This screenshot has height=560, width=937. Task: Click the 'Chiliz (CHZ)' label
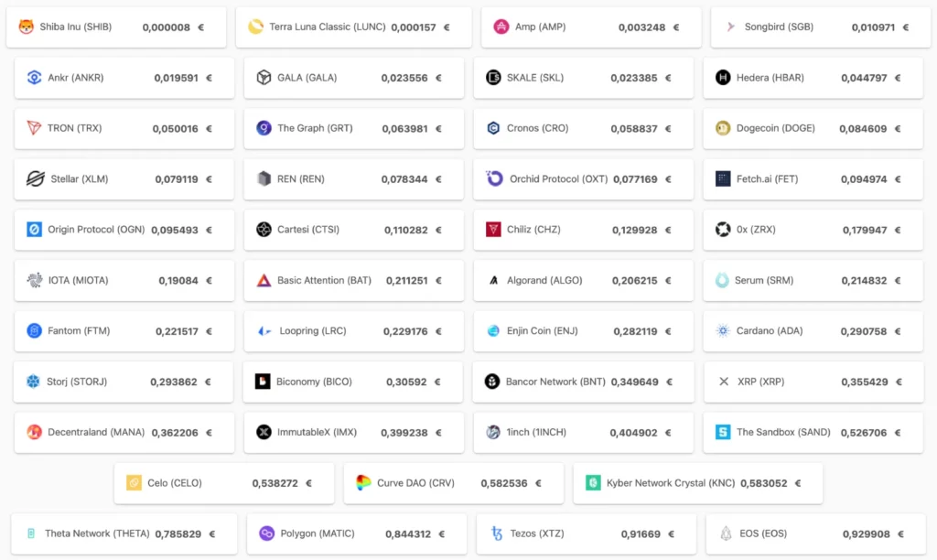pyautogui.click(x=533, y=230)
